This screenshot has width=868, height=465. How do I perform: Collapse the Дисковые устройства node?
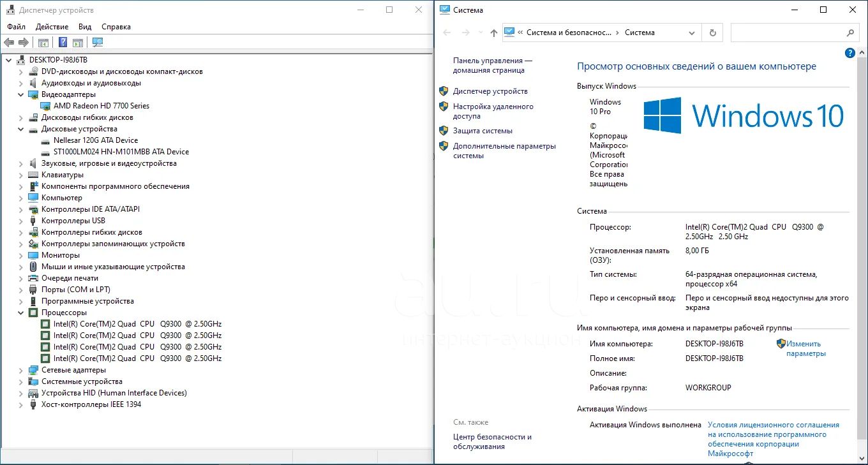pyautogui.click(x=20, y=129)
